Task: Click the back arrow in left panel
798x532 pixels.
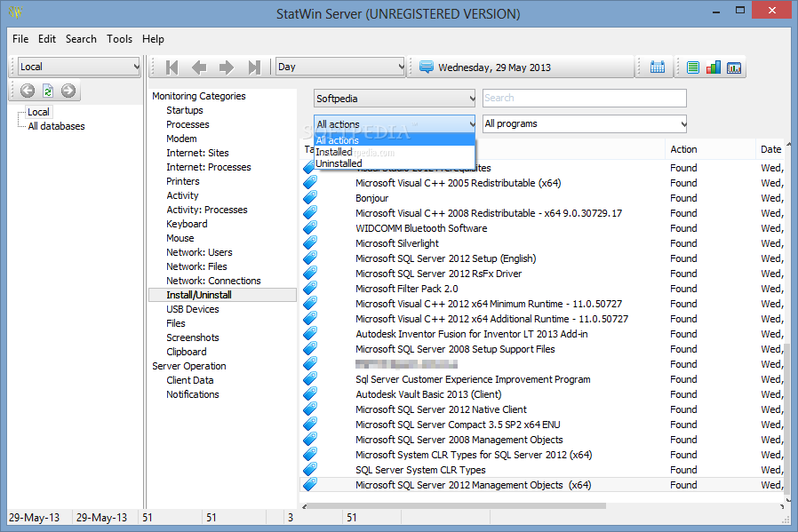Action: coord(28,91)
